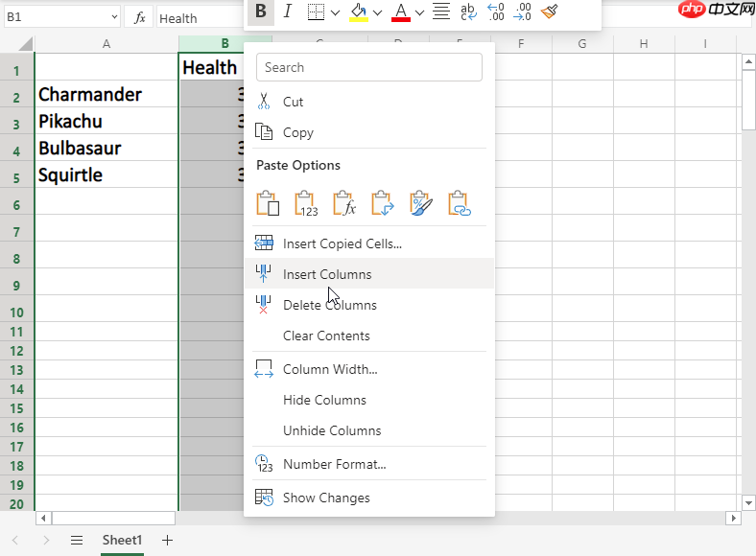
Task: Click the scissors Cut icon
Action: coord(263,102)
